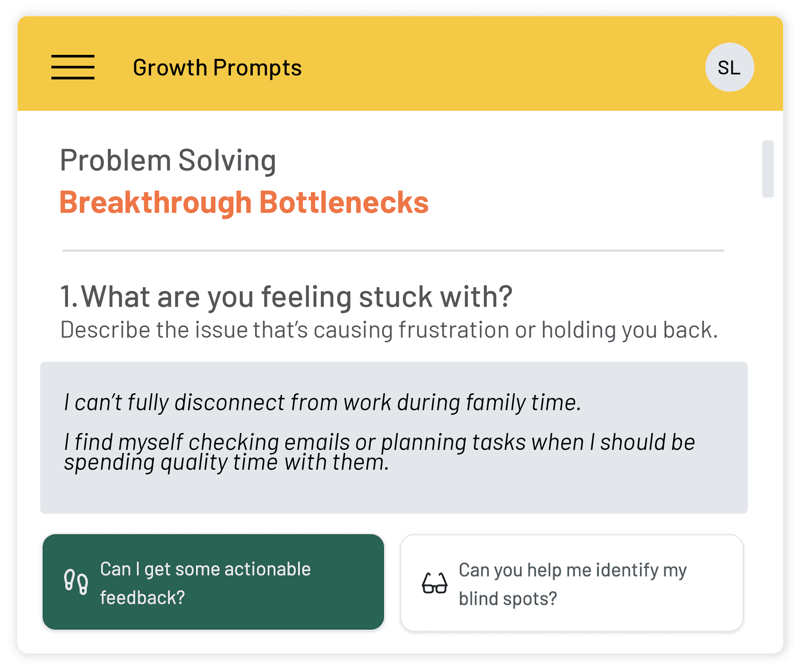Click the SL profile avatar
This screenshot has height=672, width=810.
729,68
